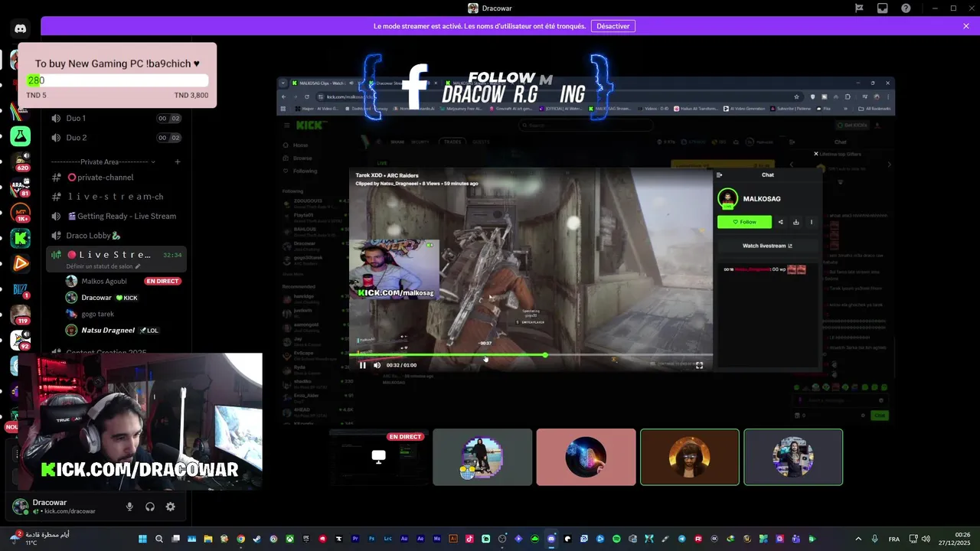Screen dimensions: 980x551
Task: Select the brown-background participant tile
Action: (690, 457)
